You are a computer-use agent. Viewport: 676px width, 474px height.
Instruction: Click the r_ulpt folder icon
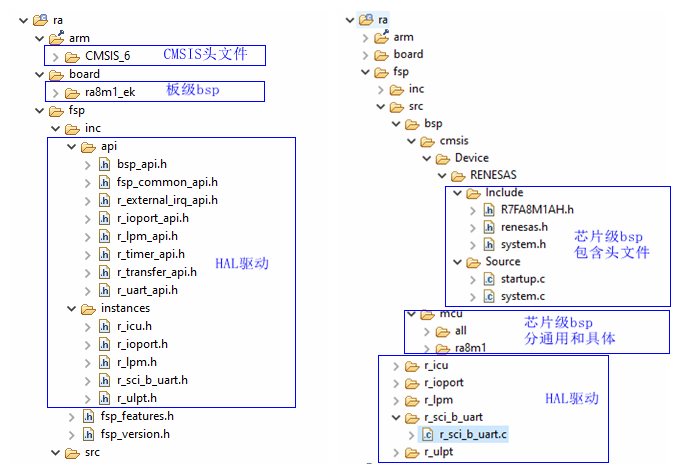(x=412, y=453)
